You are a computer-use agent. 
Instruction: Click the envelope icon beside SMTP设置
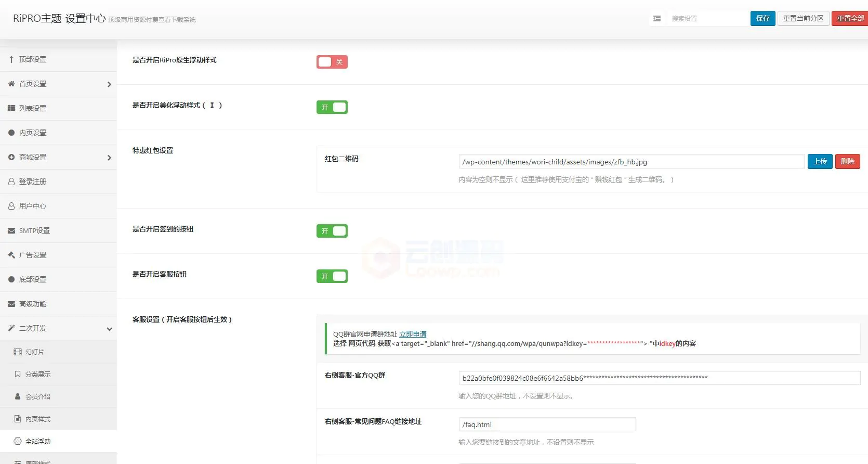11,230
